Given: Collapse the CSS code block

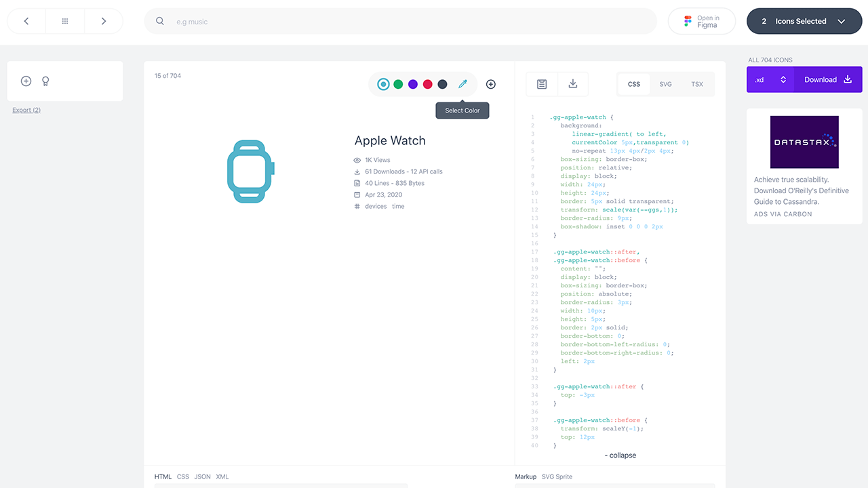Looking at the screenshot, I should tap(620, 455).
